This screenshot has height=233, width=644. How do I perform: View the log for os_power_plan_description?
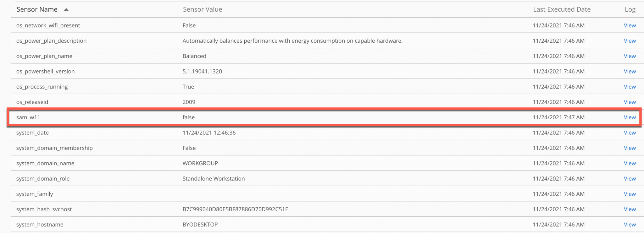(x=630, y=41)
